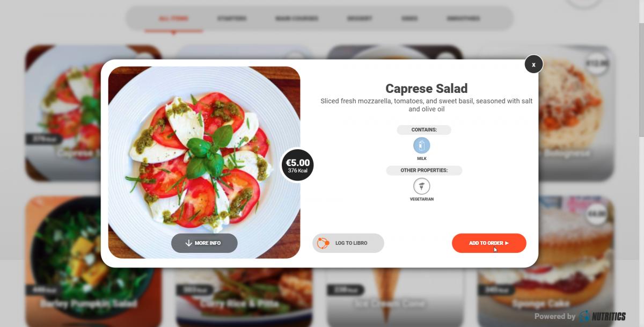Viewport: 644px width, 327px height.
Task: Expand More Info with down arrow
Action: coord(204,243)
